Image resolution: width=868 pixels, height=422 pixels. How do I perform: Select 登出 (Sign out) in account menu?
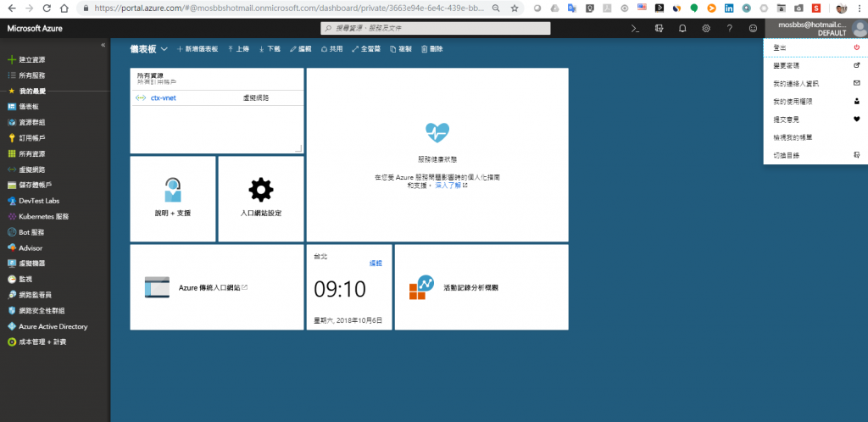[x=816, y=48]
